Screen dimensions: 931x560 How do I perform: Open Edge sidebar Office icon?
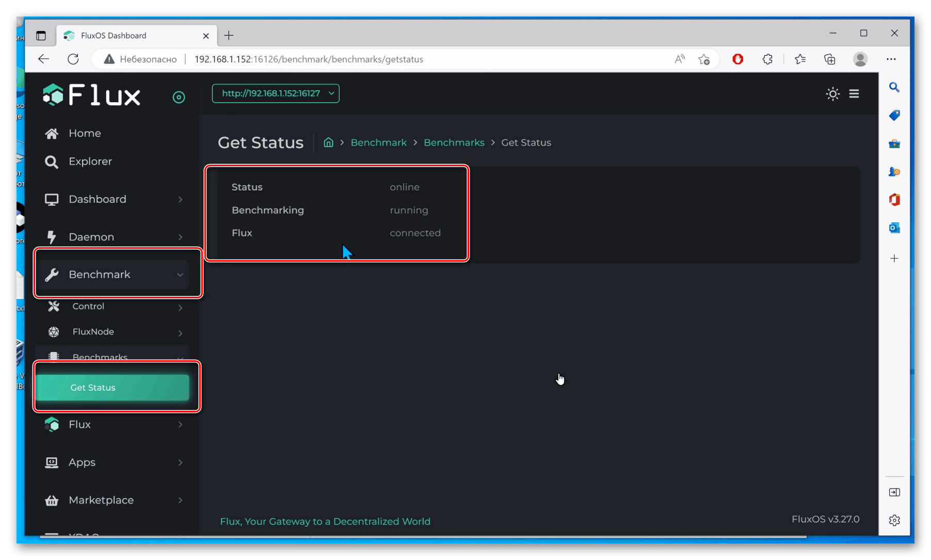tap(894, 200)
